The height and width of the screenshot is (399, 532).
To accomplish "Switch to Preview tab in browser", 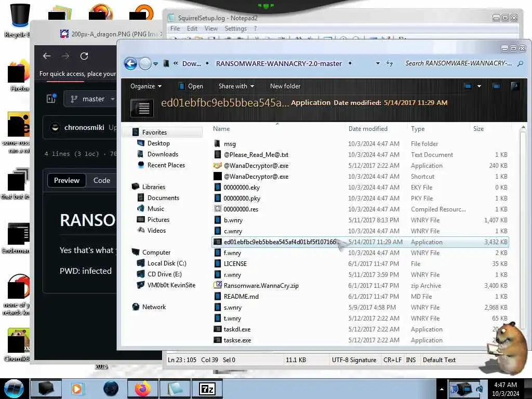I will (x=66, y=180).
